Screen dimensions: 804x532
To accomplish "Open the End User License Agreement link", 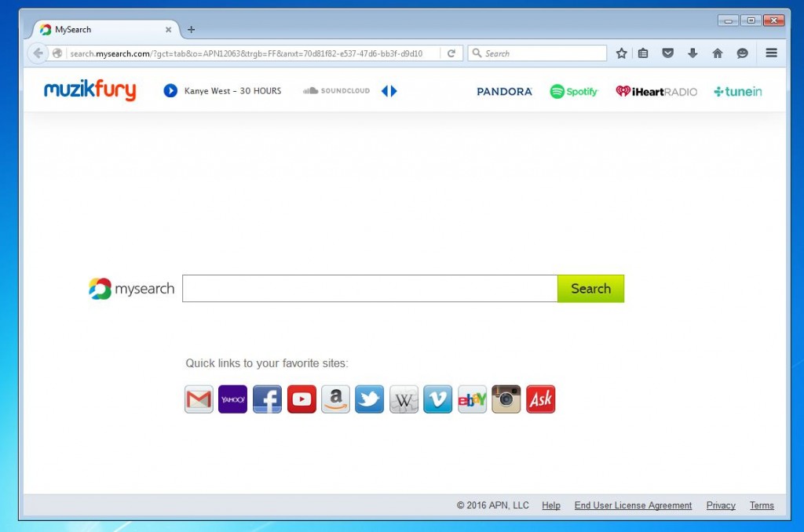I will click(634, 505).
